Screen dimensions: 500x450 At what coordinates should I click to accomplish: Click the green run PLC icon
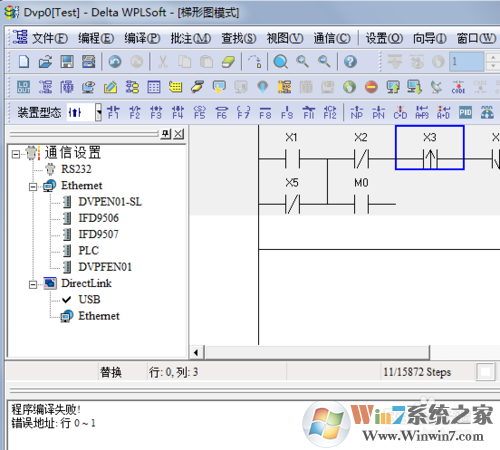pyautogui.click(x=349, y=87)
